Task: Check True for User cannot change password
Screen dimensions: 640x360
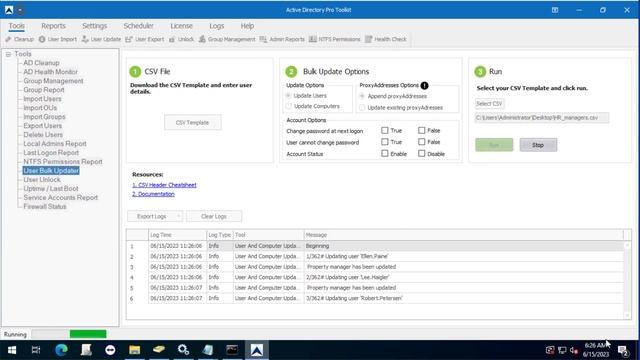Action: [384, 142]
